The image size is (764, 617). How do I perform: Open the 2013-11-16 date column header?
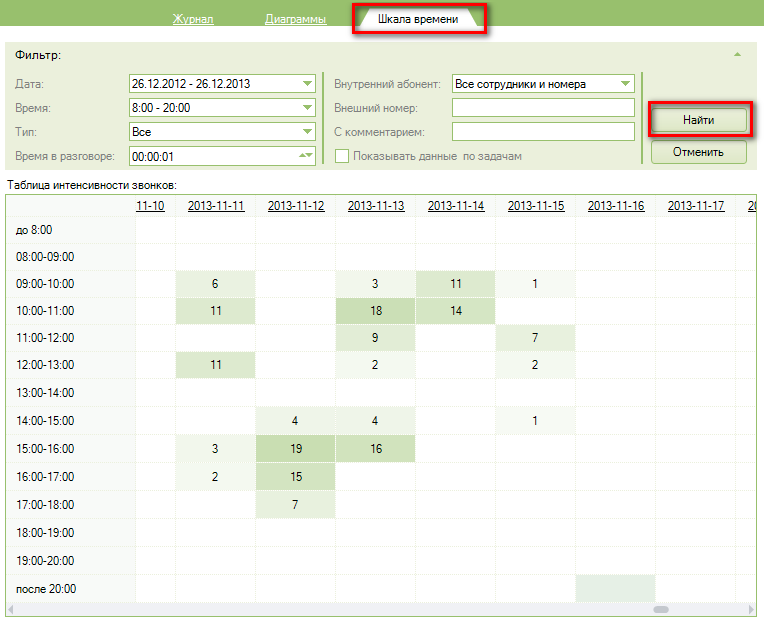tap(616, 206)
